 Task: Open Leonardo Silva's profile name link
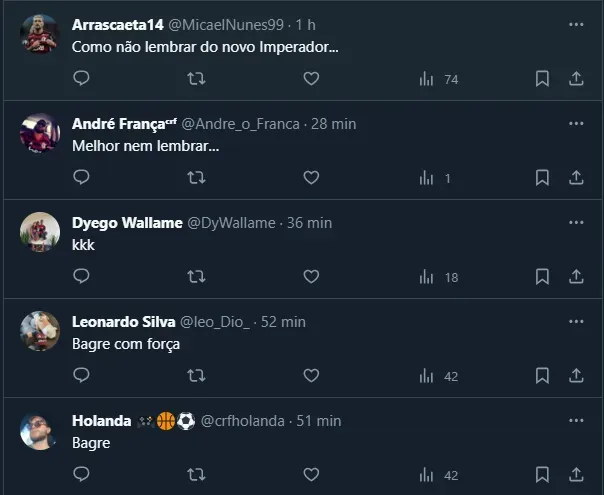coord(122,322)
